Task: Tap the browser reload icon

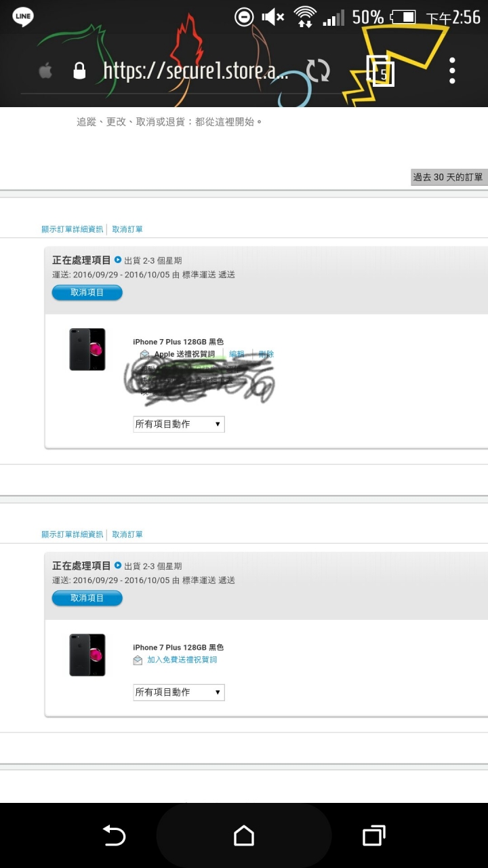Action: tap(318, 71)
